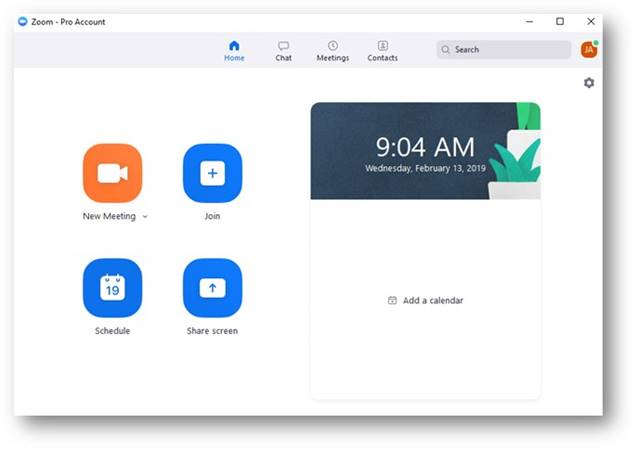Screen dimensions: 637x449
Task: Click the Share screen arrow icon
Action: (x=212, y=288)
